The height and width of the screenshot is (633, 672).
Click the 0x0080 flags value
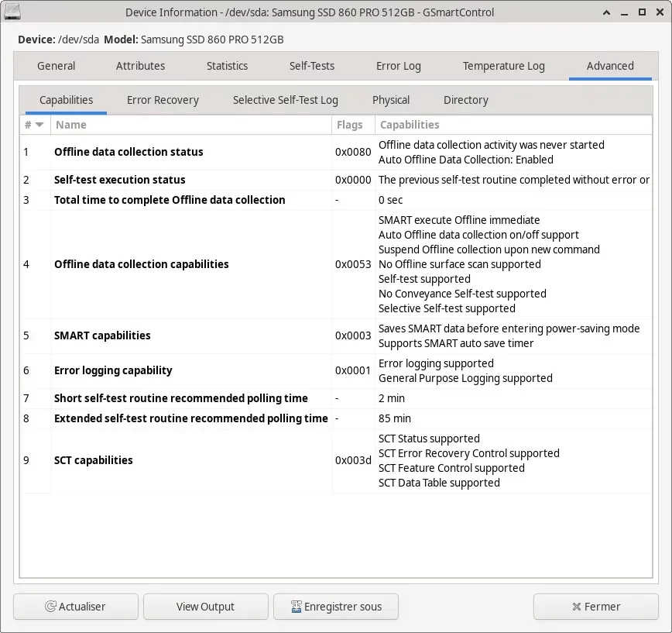[353, 153]
